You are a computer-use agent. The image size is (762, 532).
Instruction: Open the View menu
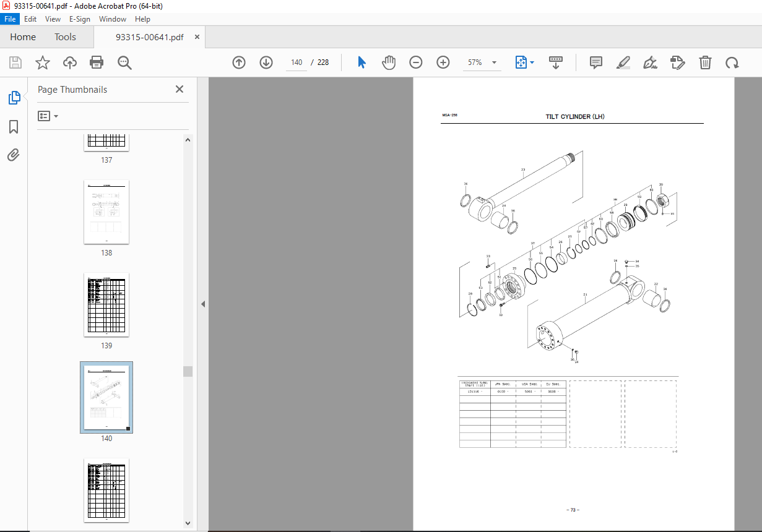coord(53,19)
